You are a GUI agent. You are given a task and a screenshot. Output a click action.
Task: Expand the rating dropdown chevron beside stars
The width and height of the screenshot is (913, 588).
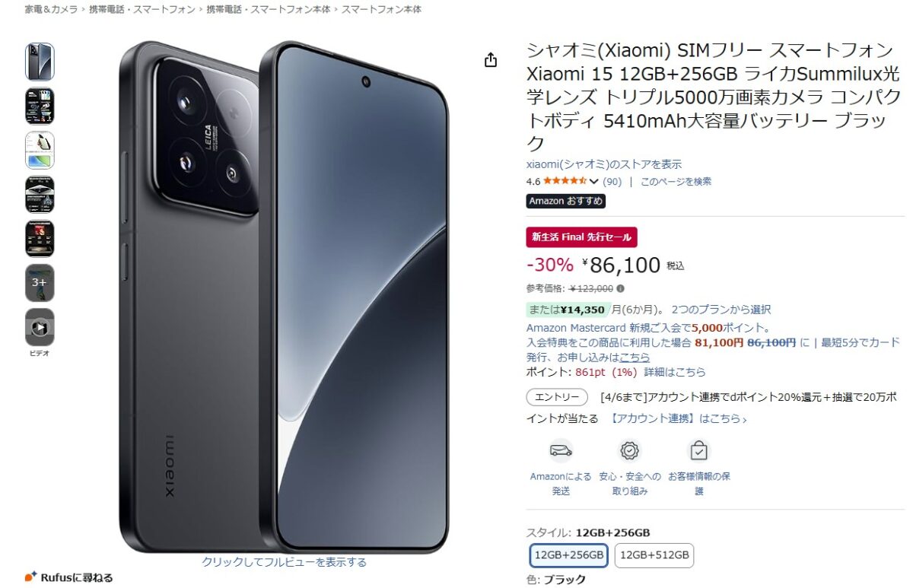pos(594,182)
